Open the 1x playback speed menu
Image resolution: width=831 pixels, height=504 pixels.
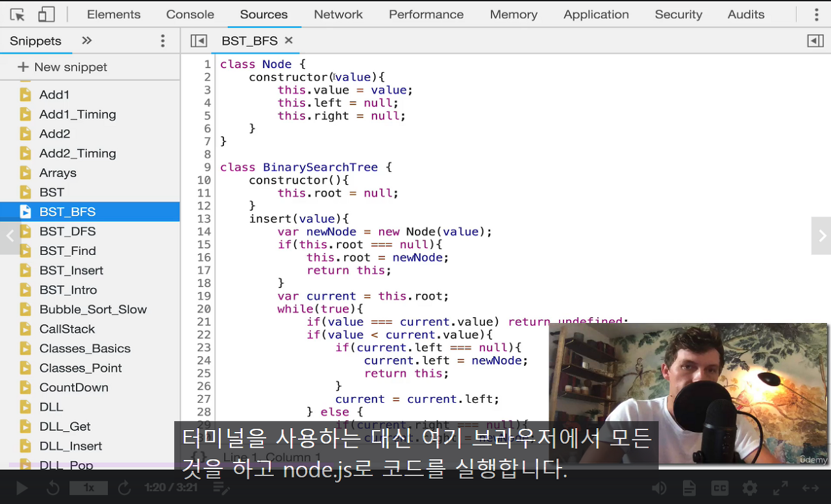tap(88, 488)
